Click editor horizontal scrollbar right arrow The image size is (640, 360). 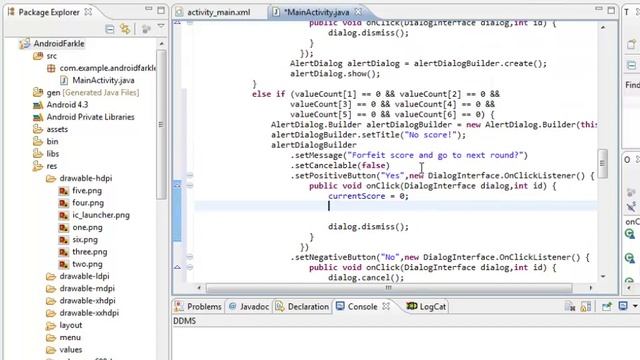591,288
